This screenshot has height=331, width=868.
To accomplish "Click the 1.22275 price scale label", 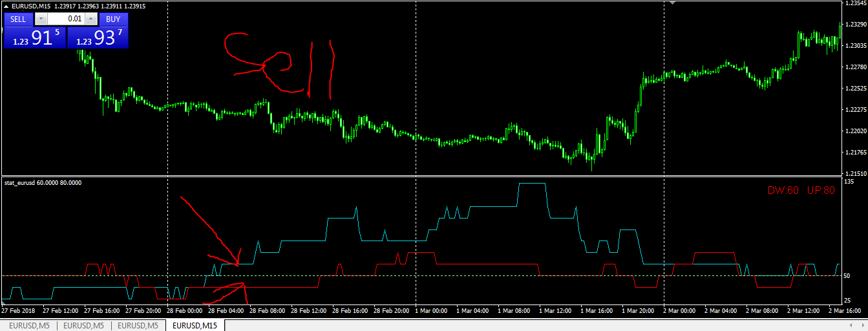I will 855,110.
